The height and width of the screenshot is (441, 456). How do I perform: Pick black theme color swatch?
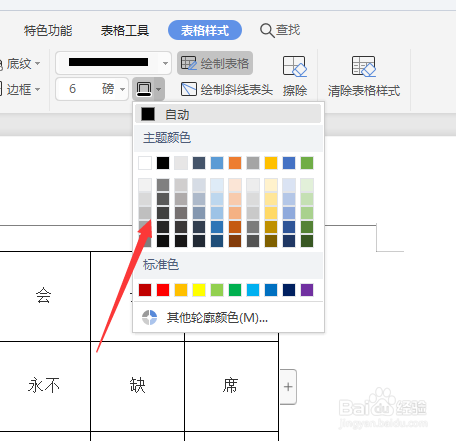coord(163,163)
